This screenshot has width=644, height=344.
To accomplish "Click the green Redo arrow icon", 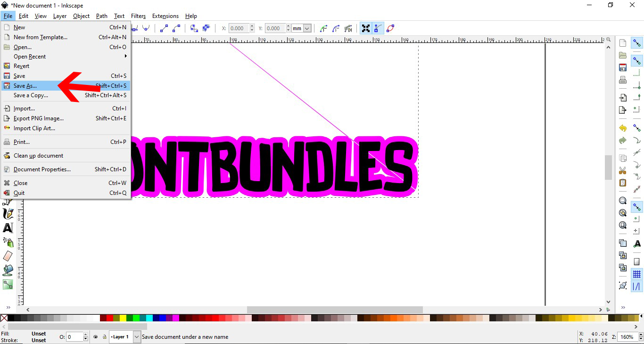I will tap(623, 140).
